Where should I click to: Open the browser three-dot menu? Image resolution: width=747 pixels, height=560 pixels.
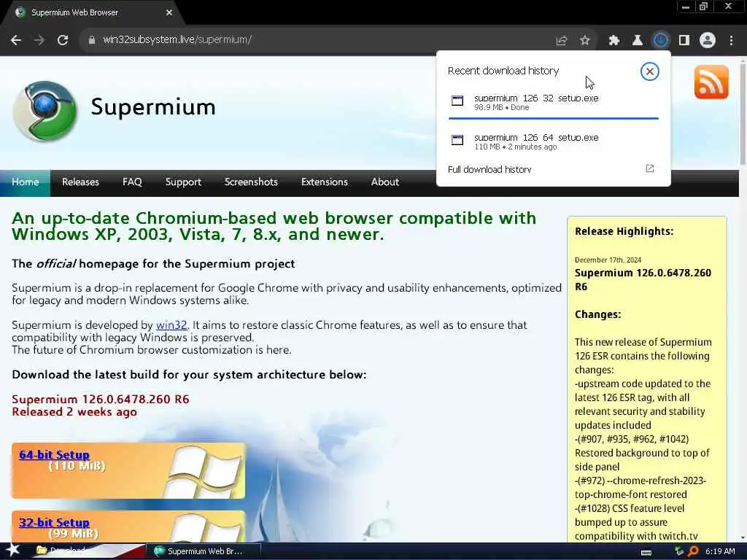731,41
